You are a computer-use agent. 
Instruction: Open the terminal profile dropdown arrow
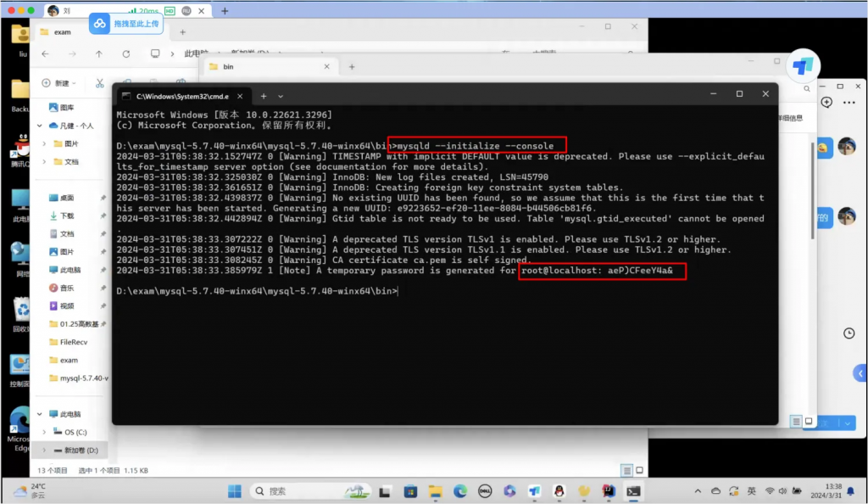(281, 96)
